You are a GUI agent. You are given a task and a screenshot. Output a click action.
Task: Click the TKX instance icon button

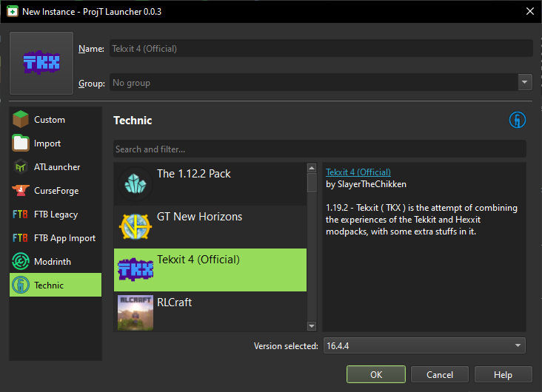(41, 64)
